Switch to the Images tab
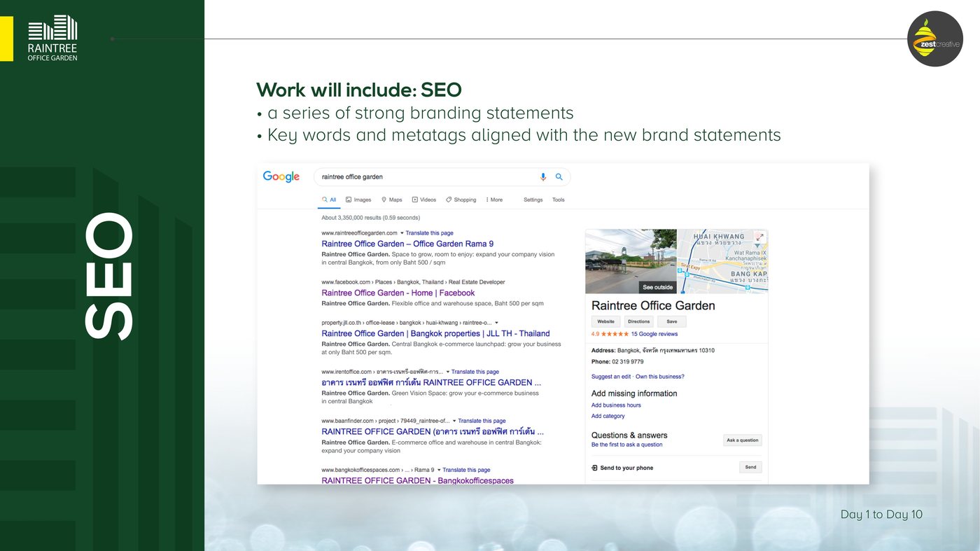Screen dimensions: 980x551 pos(358,200)
